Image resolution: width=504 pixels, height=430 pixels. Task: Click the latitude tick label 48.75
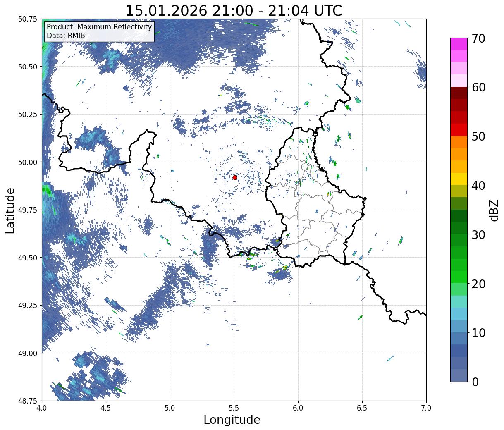(x=28, y=401)
